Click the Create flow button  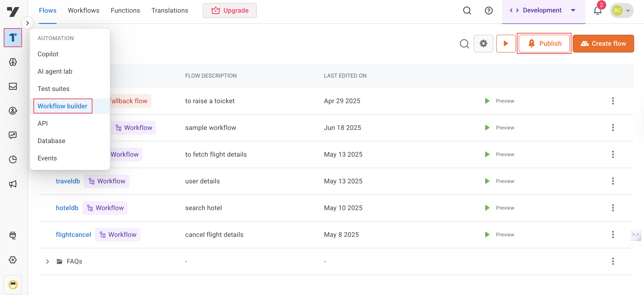[603, 44]
